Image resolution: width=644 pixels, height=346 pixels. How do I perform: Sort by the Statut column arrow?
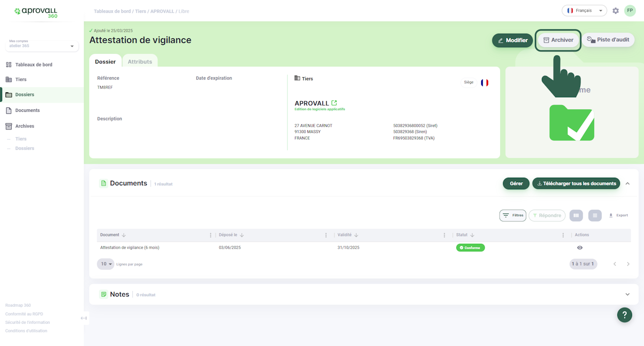(x=472, y=235)
